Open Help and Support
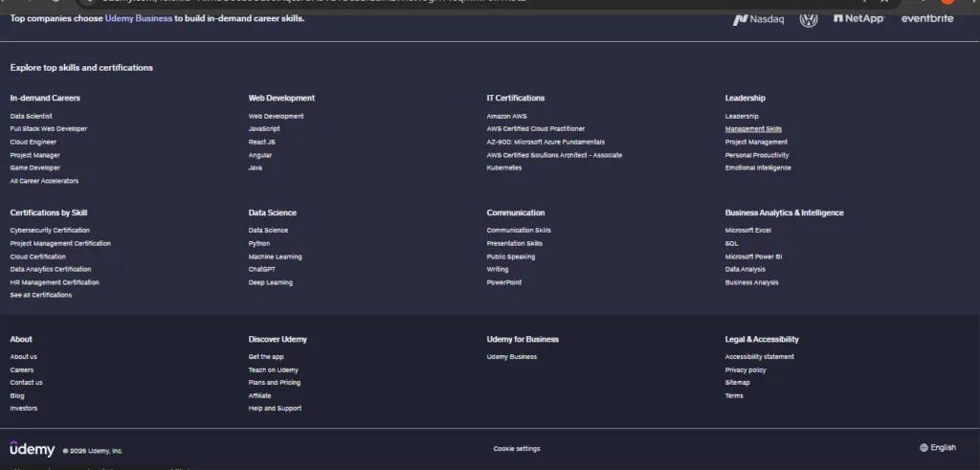The height and width of the screenshot is (470, 980). pyautogui.click(x=275, y=408)
